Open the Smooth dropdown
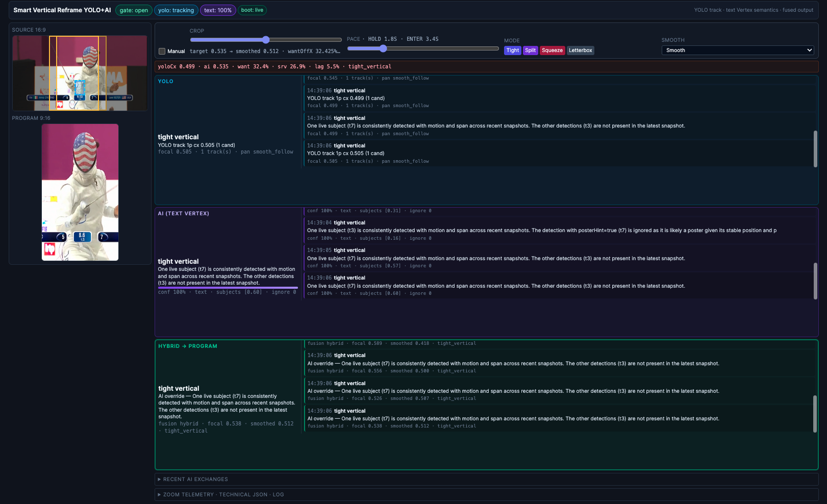 [x=738, y=50]
